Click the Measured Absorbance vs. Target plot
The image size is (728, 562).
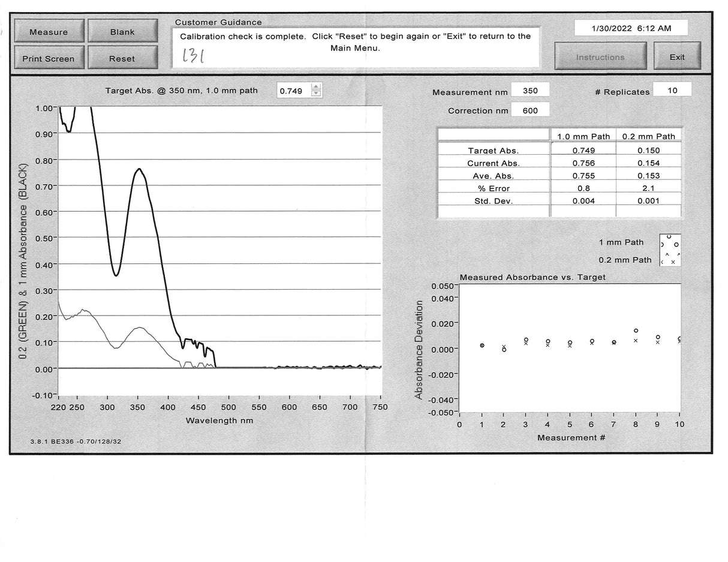pos(570,348)
